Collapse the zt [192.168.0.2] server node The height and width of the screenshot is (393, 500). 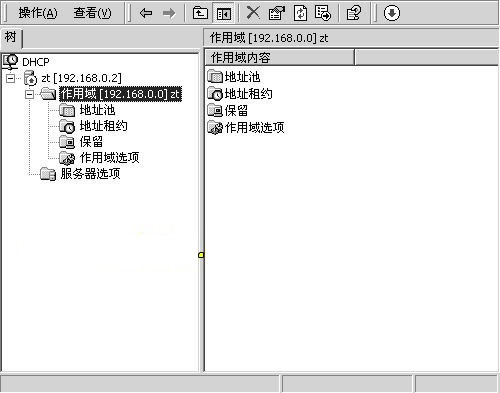[11, 78]
